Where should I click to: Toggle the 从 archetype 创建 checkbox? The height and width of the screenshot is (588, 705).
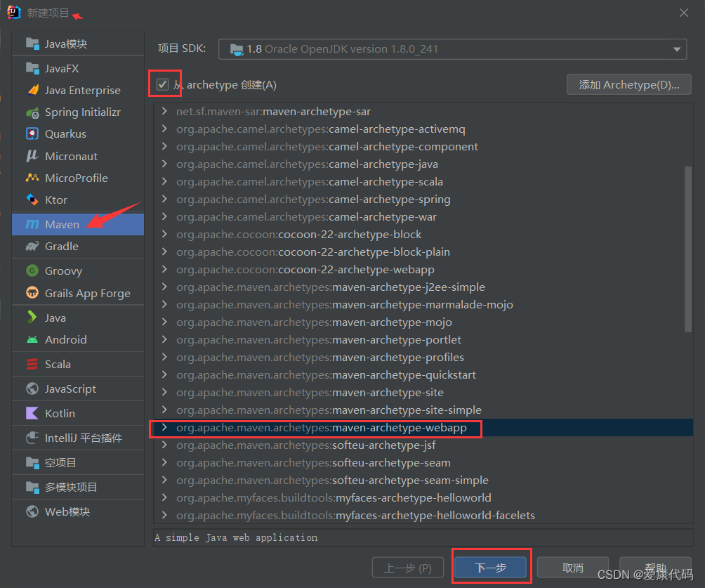point(162,84)
